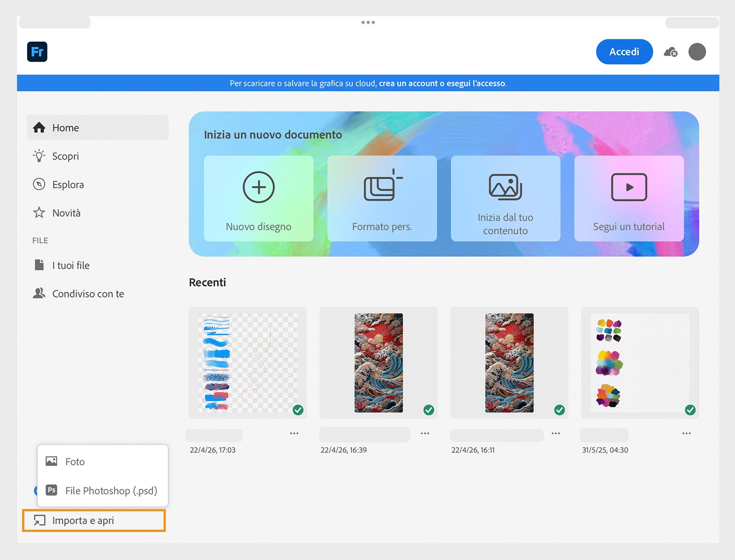Select Inizia dal tuo contenuto image icon

[505, 187]
